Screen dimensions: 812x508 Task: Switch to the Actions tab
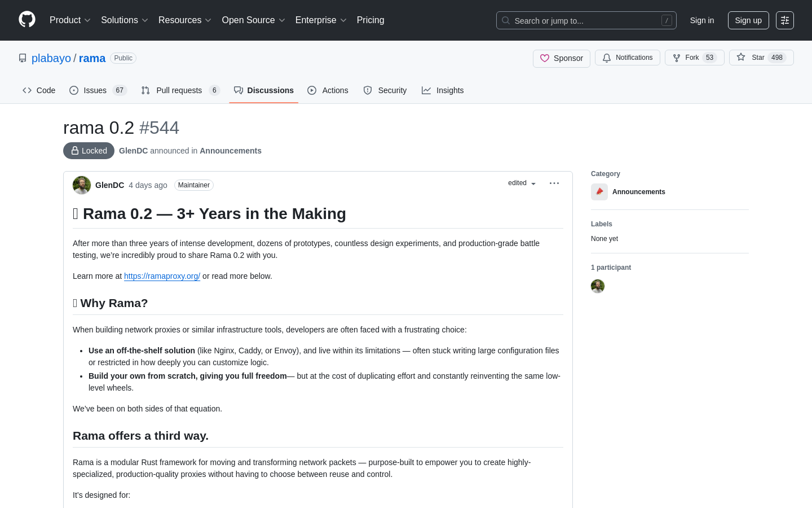(328, 90)
